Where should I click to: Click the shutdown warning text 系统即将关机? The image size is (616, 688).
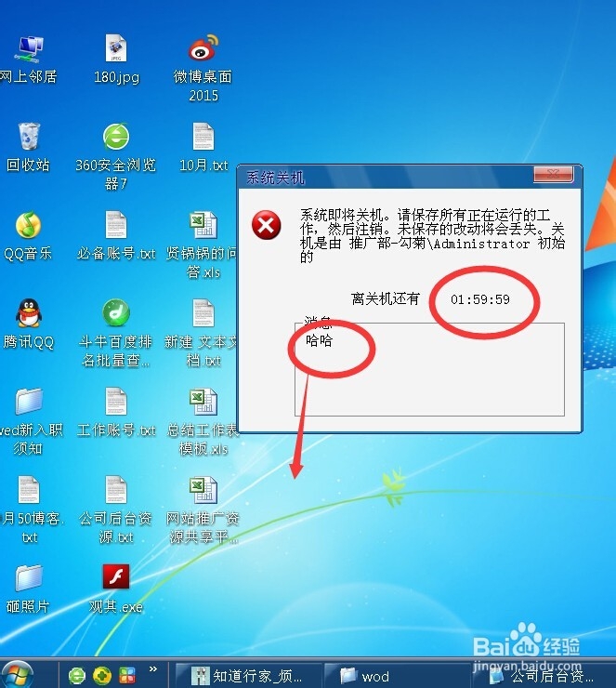pyautogui.click(x=432, y=235)
